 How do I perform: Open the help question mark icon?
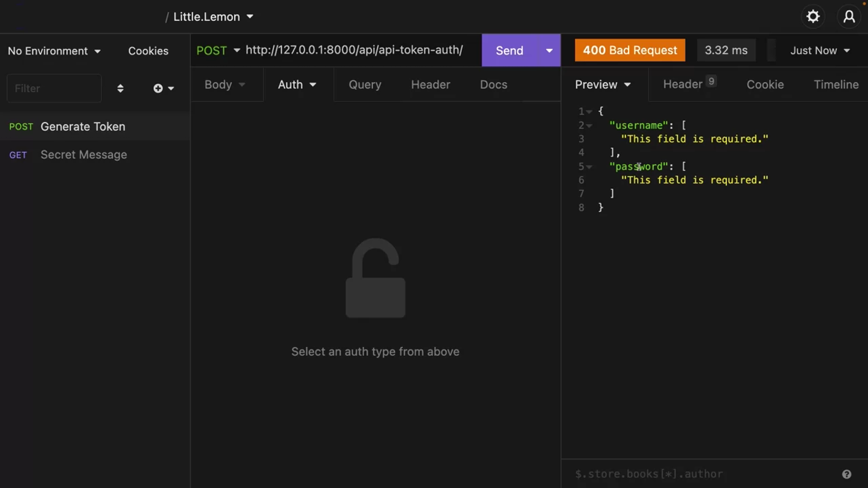pyautogui.click(x=846, y=474)
